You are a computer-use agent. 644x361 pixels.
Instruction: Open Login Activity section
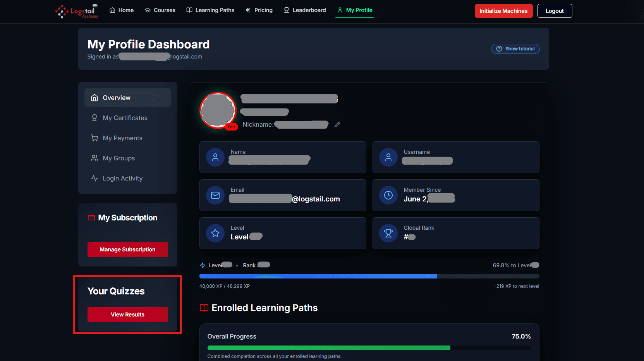tap(128, 178)
